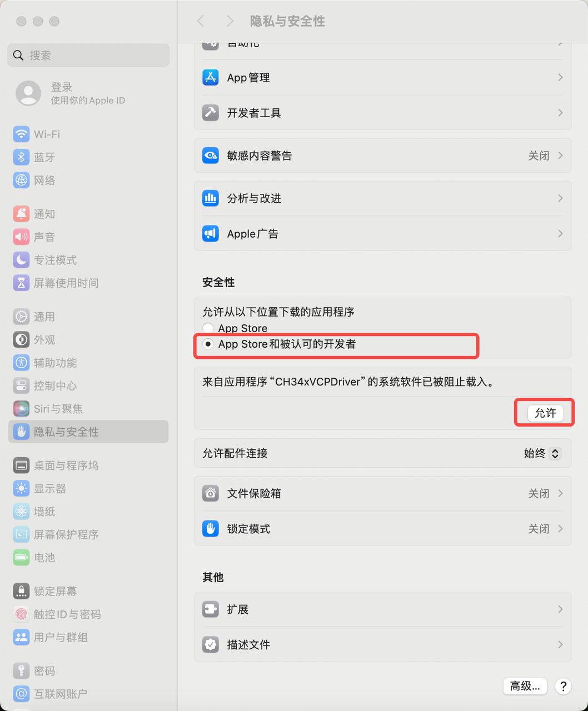Open the 扩展 puzzle piece icon
Viewport: 588px width, 711px height.
(211, 609)
